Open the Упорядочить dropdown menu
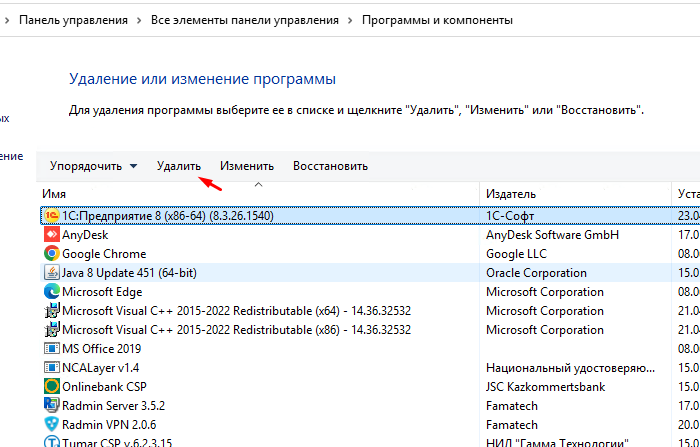 tap(93, 166)
